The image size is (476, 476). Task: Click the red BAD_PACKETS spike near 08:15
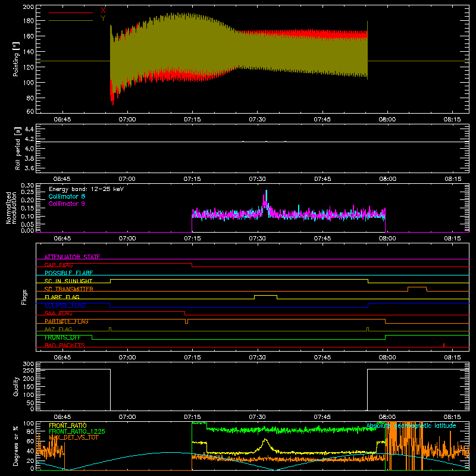[x=444, y=345]
